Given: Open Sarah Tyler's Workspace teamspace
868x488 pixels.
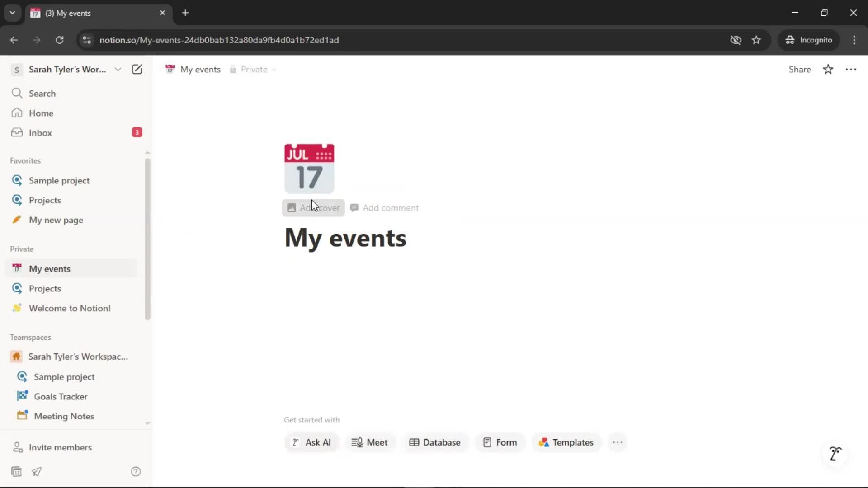Looking at the screenshot, I should (72, 357).
